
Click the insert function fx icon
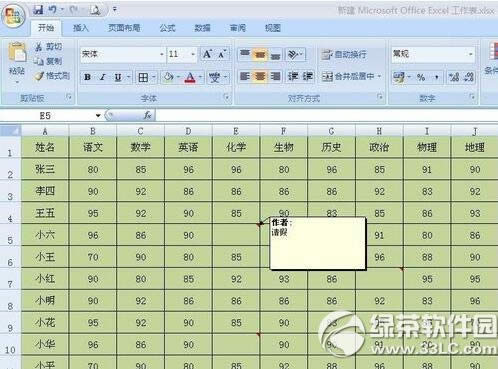(x=148, y=115)
